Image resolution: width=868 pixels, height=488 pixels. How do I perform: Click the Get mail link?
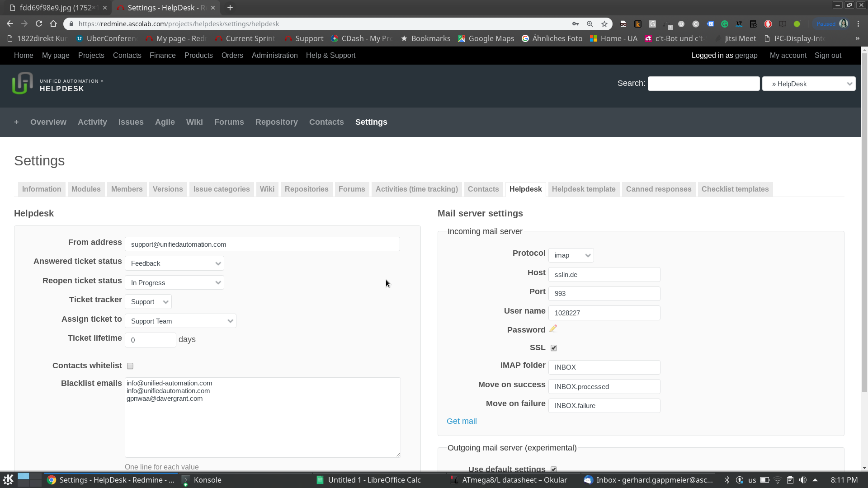462,421
